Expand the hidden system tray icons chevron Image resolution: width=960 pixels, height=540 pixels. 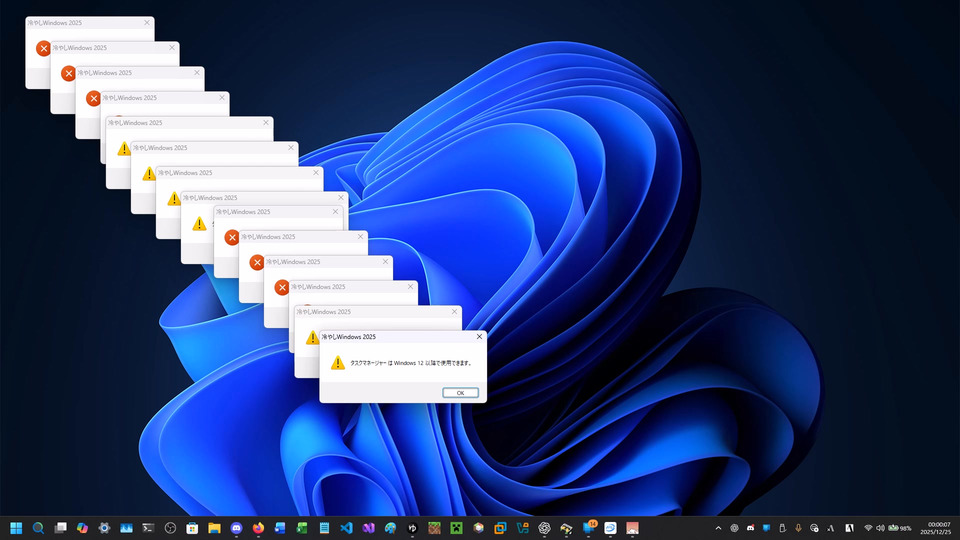coord(718,528)
